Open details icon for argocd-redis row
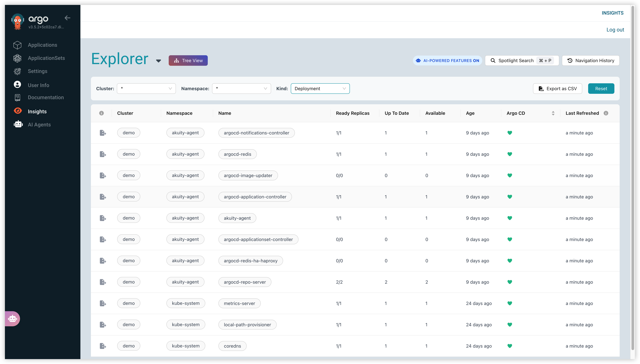 click(103, 154)
